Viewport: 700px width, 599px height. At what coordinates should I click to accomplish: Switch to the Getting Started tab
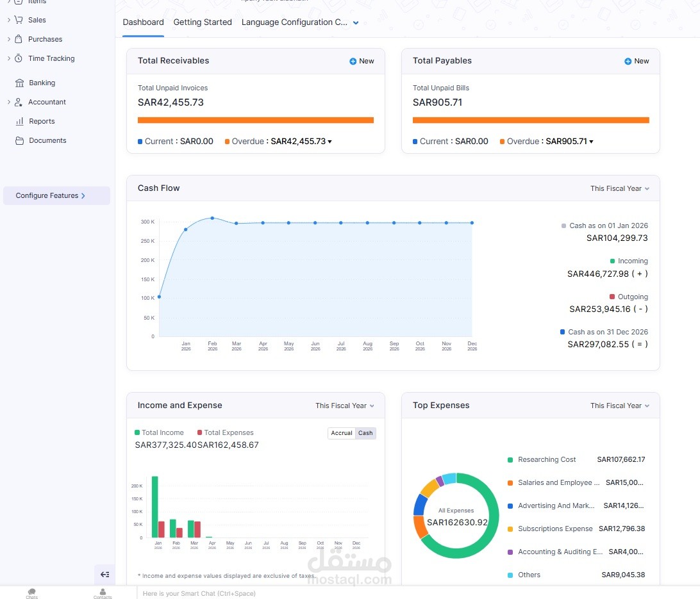203,22
